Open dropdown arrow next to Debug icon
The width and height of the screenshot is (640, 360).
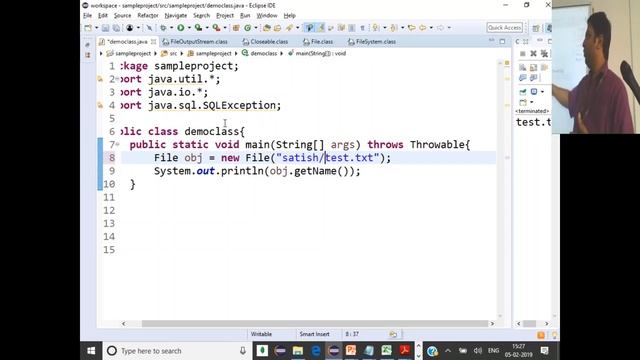[171, 28]
